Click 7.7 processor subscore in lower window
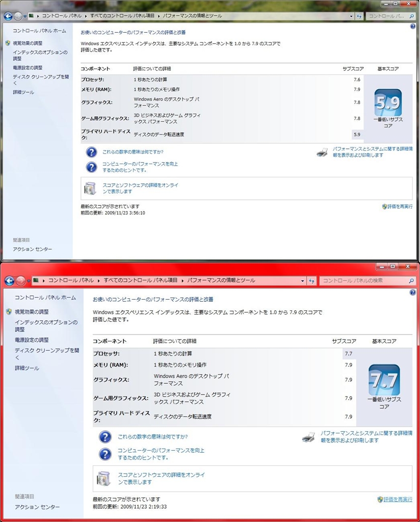This screenshot has height=522, width=420. [x=349, y=354]
